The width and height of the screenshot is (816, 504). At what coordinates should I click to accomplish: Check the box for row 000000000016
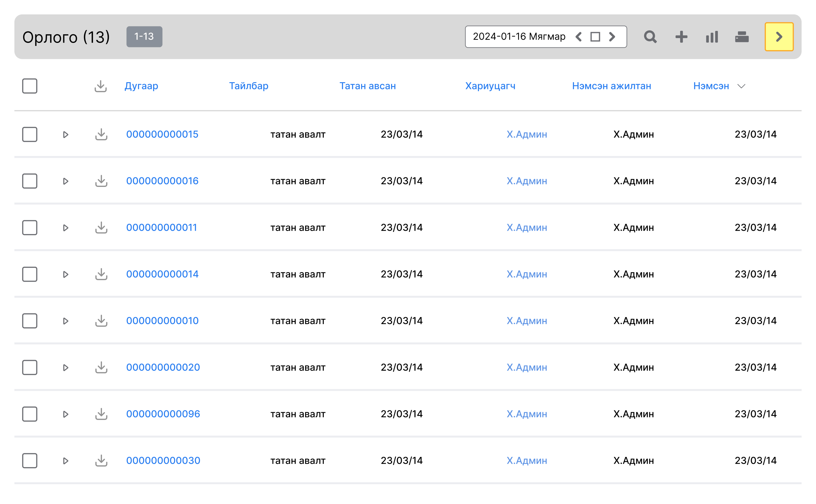(30, 181)
